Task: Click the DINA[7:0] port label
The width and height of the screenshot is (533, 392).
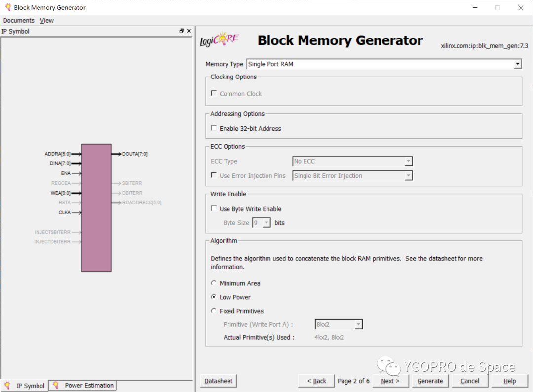Action: (60, 163)
